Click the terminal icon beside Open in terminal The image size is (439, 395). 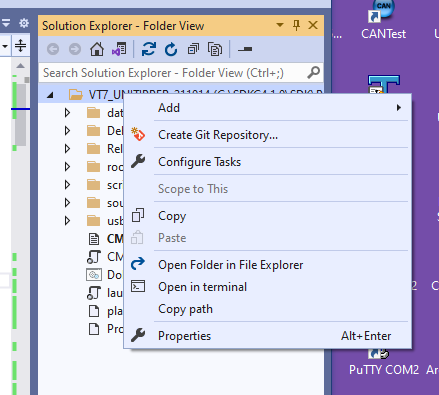coord(138,286)
